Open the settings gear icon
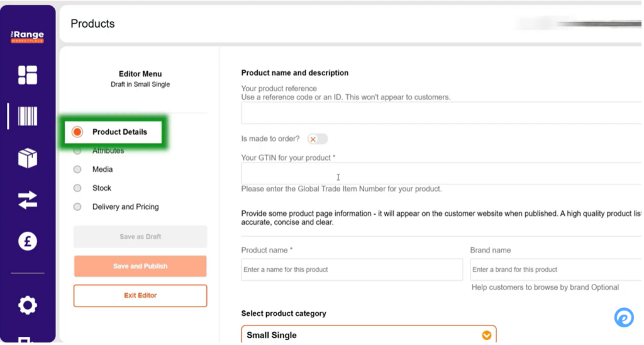 tap(28, 305)
